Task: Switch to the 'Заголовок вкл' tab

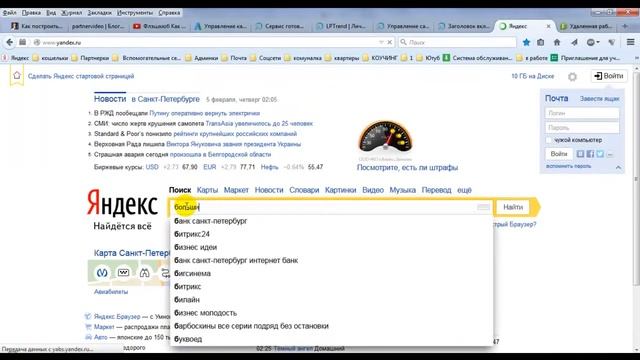Action: [464, 26]
